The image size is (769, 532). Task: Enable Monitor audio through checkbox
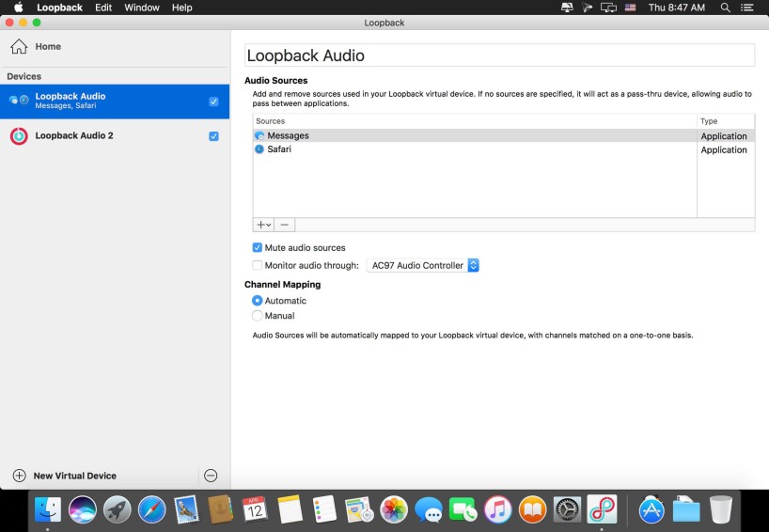(257, 266)
